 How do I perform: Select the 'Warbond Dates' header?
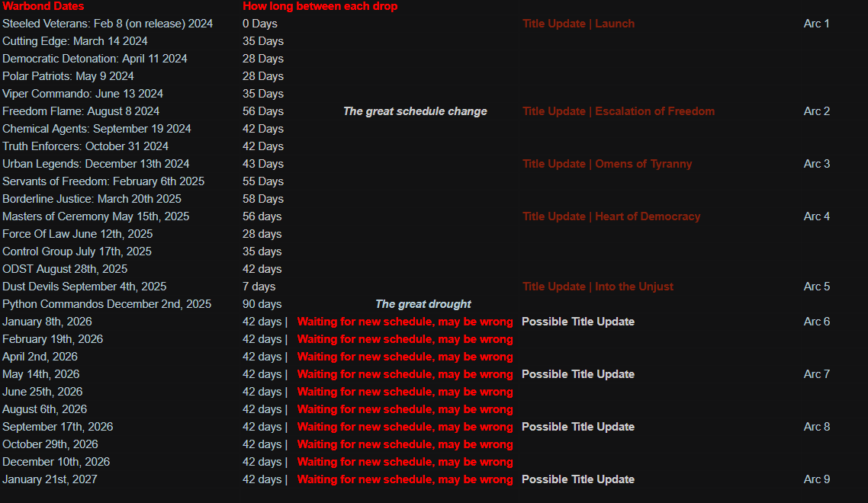tap(43, 6)
